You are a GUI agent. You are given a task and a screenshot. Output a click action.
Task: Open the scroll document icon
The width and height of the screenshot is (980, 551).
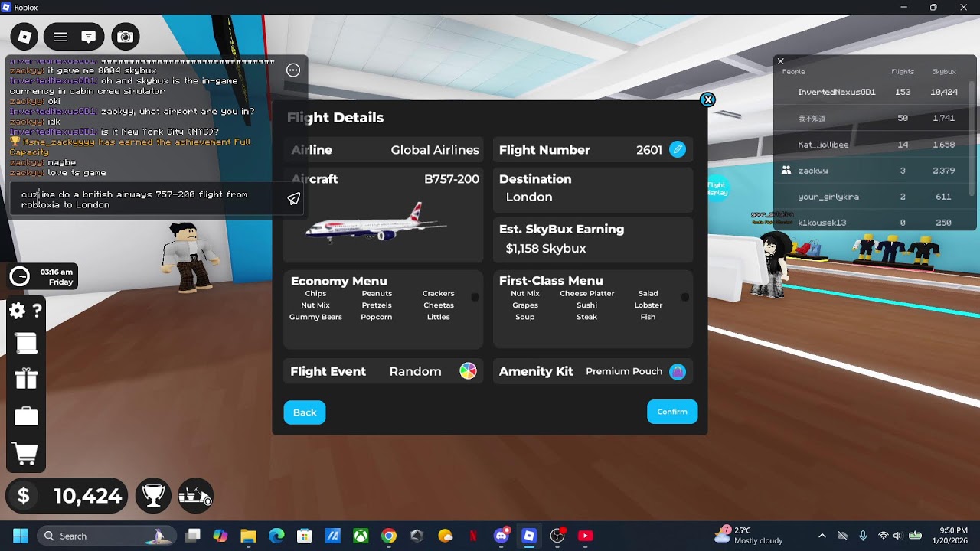(x=26, y=344)
